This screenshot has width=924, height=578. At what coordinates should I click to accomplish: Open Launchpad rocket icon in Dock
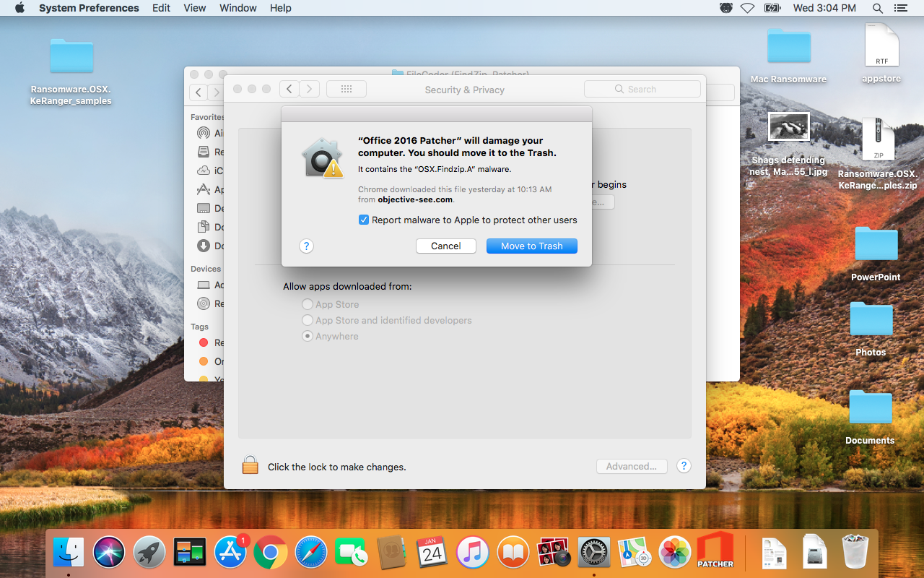click(149, 553)
